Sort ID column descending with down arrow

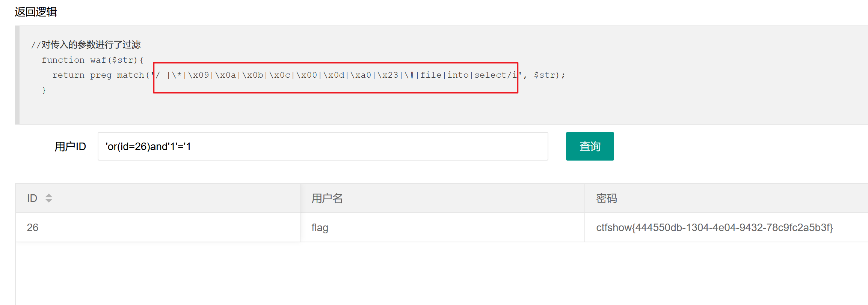coord(49,201)
